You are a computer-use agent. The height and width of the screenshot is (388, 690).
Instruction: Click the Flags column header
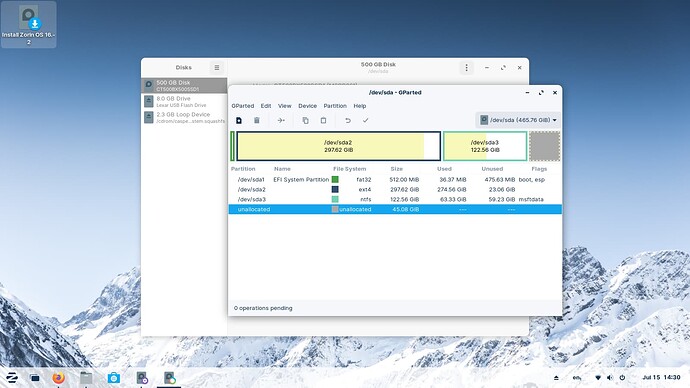(539, 169)
